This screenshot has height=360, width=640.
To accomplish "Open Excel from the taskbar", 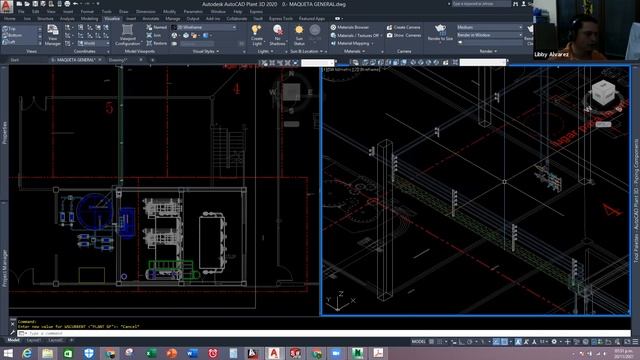I will [x=151, y=353].
